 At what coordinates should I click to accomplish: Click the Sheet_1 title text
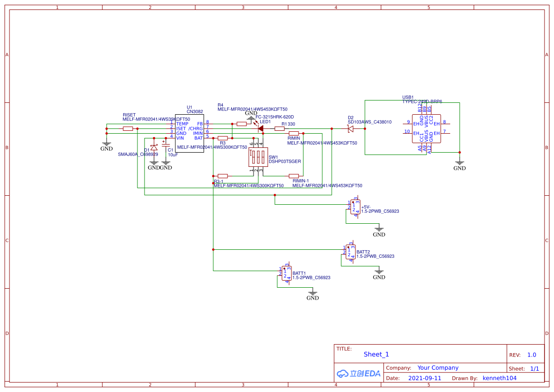376,354
